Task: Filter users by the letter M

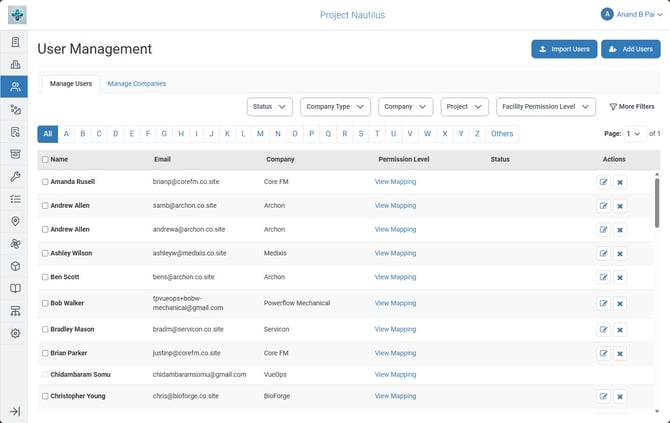Action: click(260, 134)
